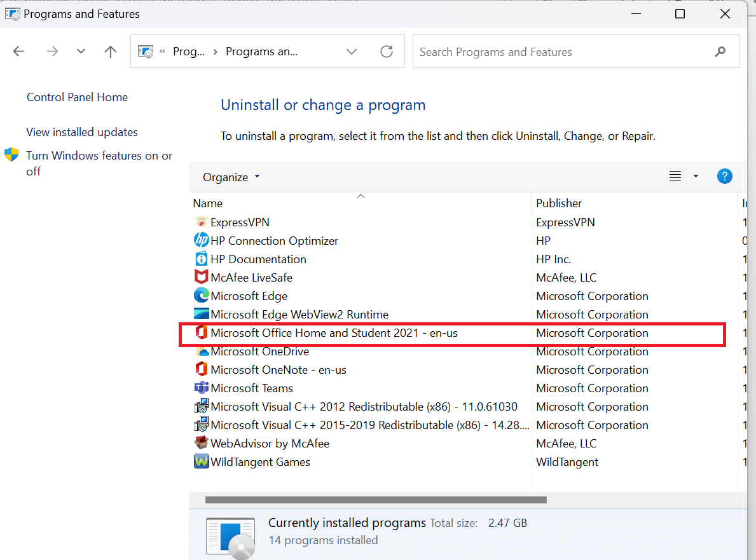
Task: Click the Microsoft Edge icon
Action: [x=201, y=296]
